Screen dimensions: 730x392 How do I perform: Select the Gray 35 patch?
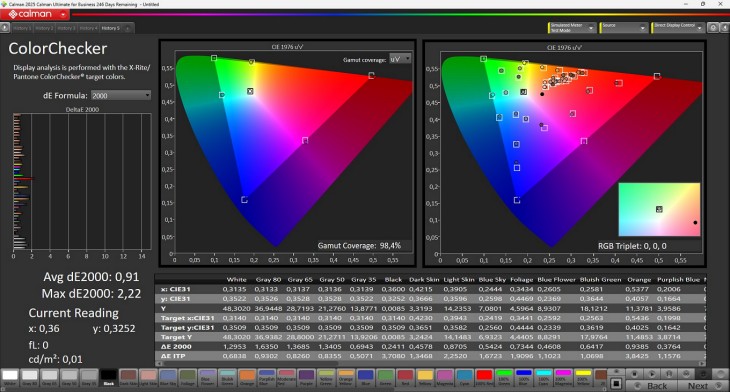pyautogui.click(x=89, y=378)
